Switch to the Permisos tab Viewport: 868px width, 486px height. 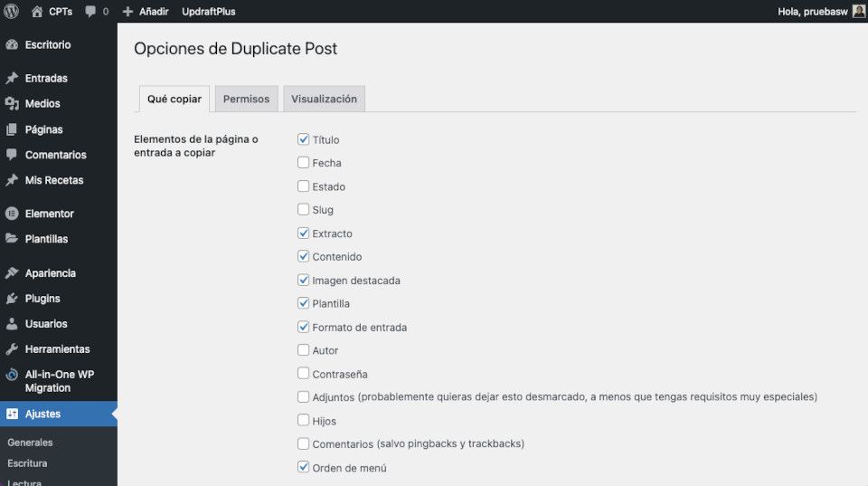pyautogui.click(x=246, y=99)
